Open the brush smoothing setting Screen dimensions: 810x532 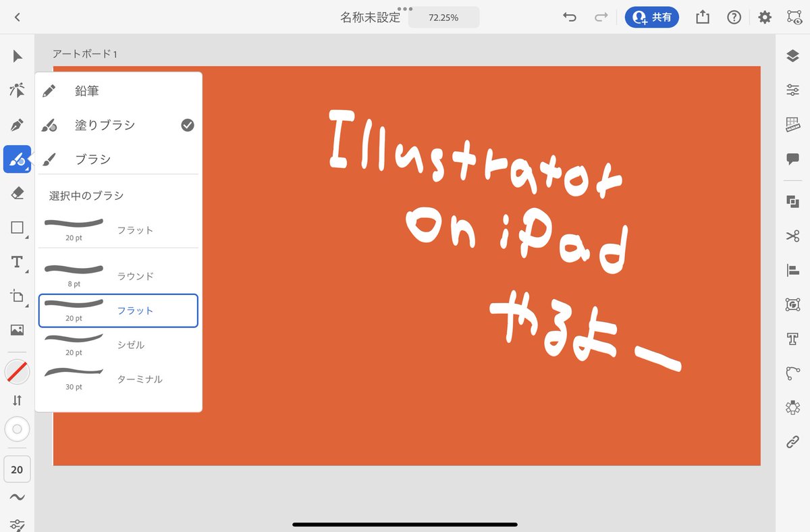coord(18,498)
